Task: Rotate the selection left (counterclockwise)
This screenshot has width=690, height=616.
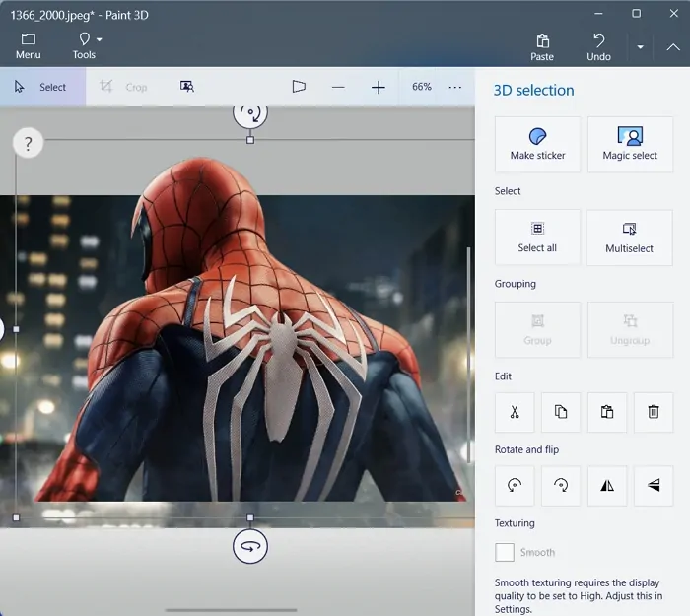Action: coord(515,486)
